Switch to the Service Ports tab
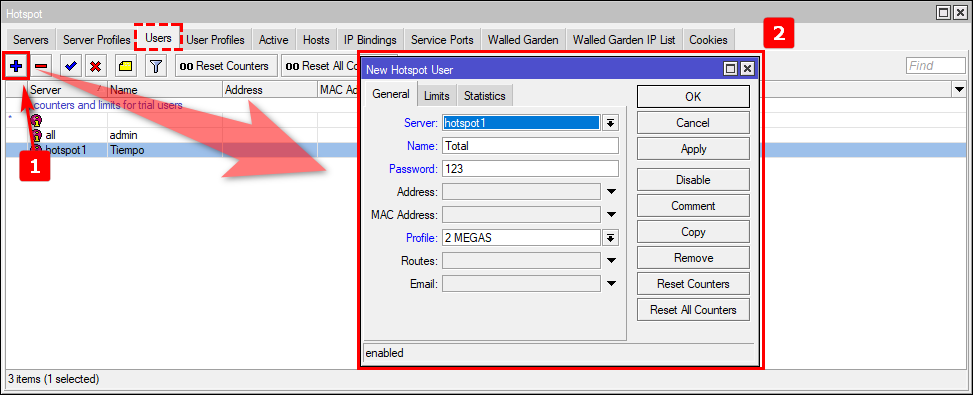 442,40
